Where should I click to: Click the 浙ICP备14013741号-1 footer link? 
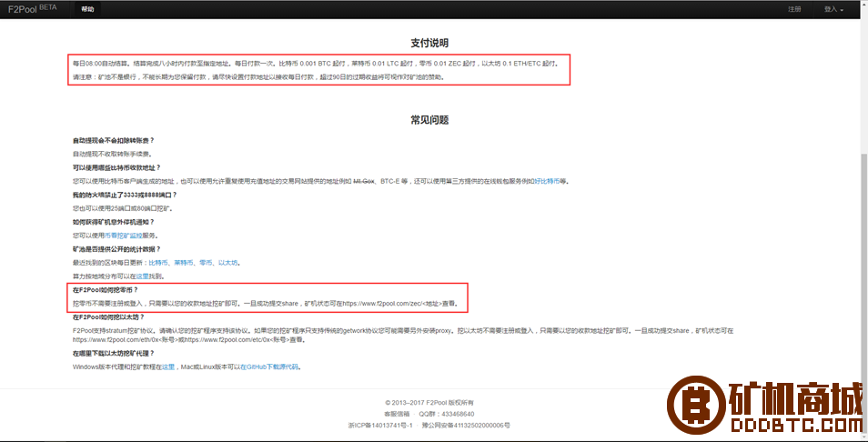click(380, 426)
